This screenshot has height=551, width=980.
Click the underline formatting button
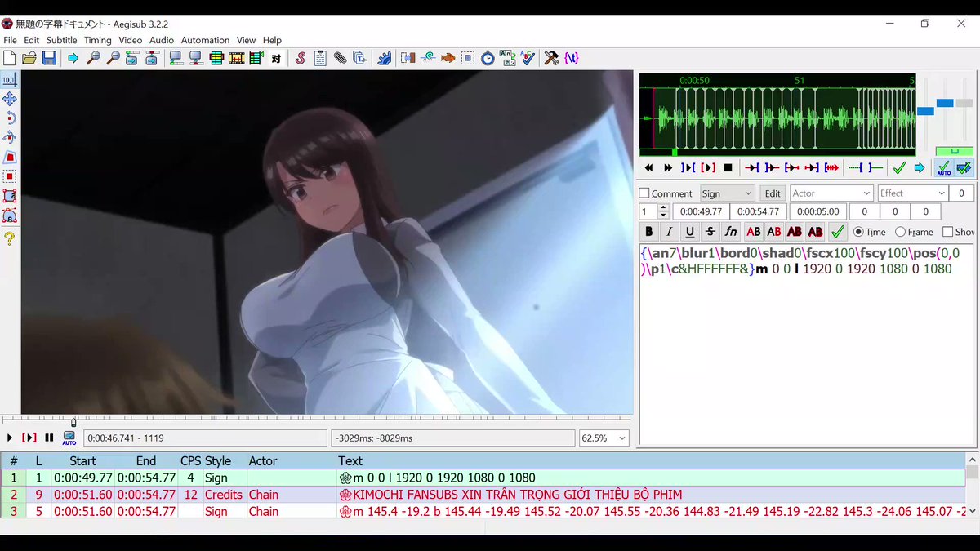[x=690, y=232]
